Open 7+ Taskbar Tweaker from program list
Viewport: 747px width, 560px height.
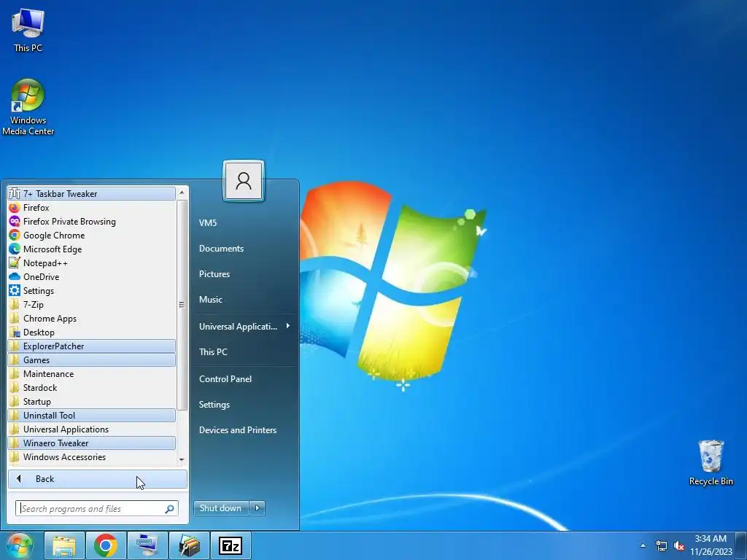pyautogui.click(x=91, y=193)
